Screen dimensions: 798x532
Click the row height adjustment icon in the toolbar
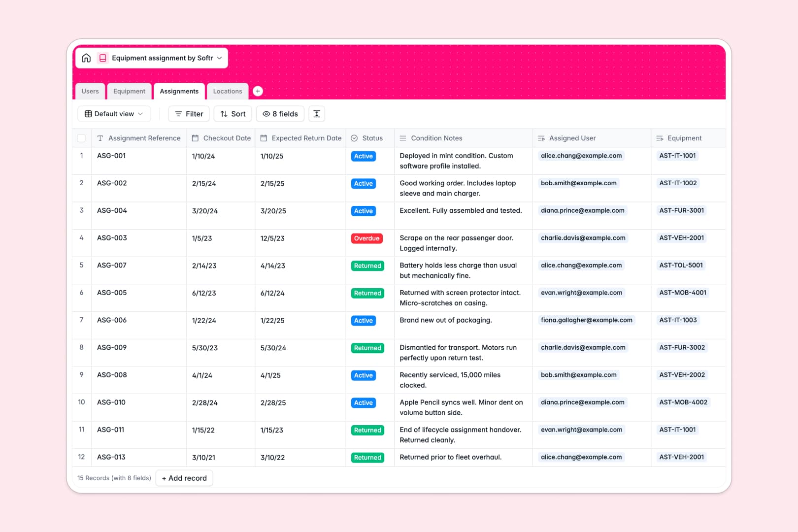316,114
